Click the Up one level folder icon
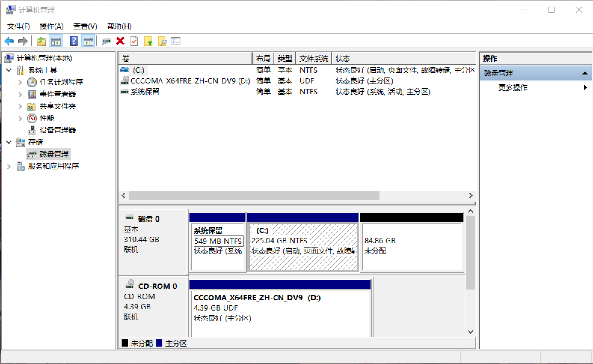 [41, 41]
